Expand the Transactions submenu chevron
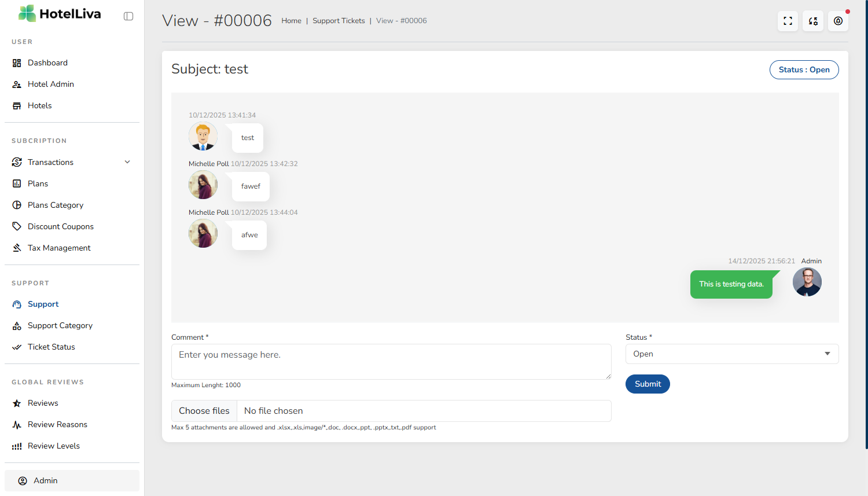Viewport: 868px width, 496px height. point(127,162)
